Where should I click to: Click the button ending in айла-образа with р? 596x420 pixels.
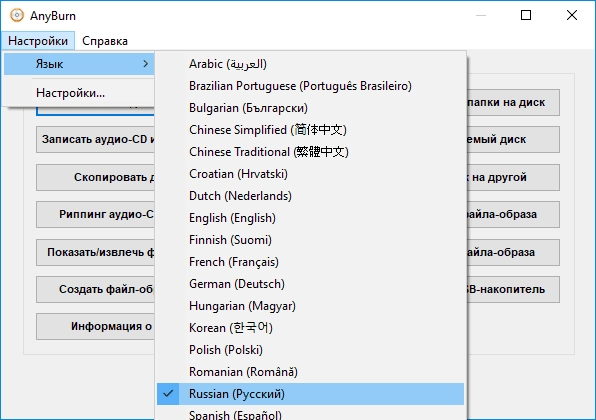[x=513, y=214]
